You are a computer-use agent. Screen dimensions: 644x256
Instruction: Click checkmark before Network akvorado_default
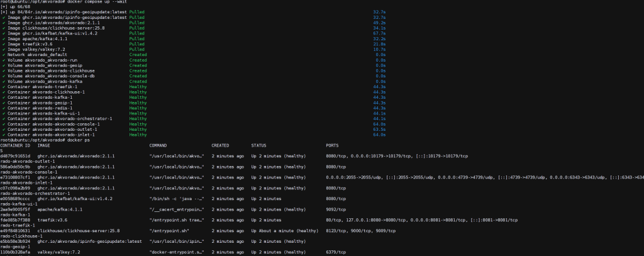coord(4,55)
